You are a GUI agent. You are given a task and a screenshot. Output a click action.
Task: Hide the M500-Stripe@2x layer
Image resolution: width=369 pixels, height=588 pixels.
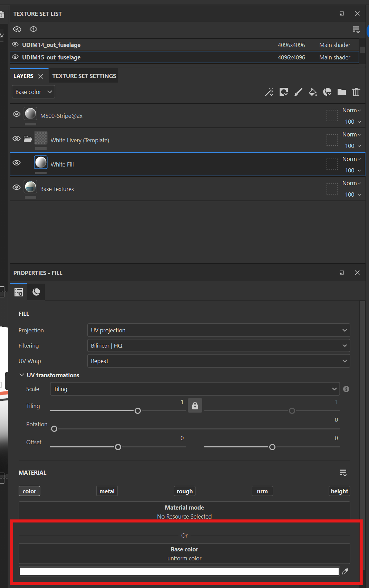16,114
